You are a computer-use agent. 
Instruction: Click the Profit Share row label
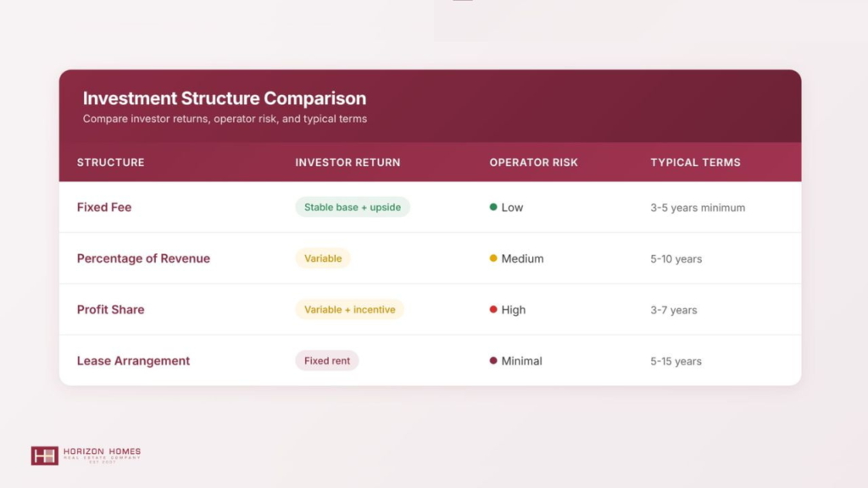point(111,309)
